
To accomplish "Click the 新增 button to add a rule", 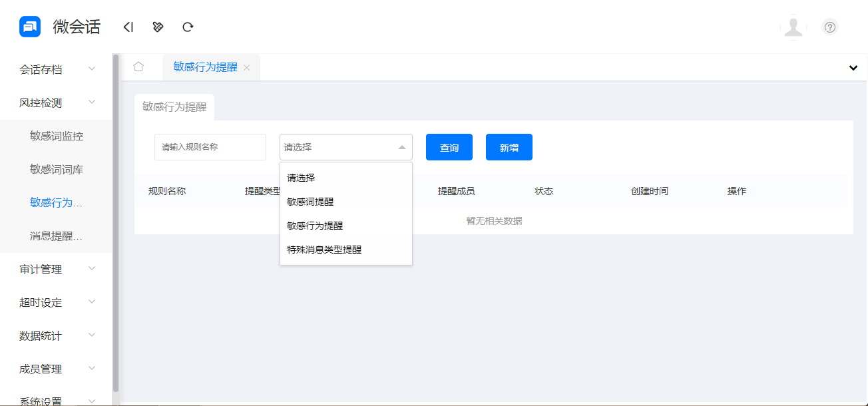I will tap(509, 147).
